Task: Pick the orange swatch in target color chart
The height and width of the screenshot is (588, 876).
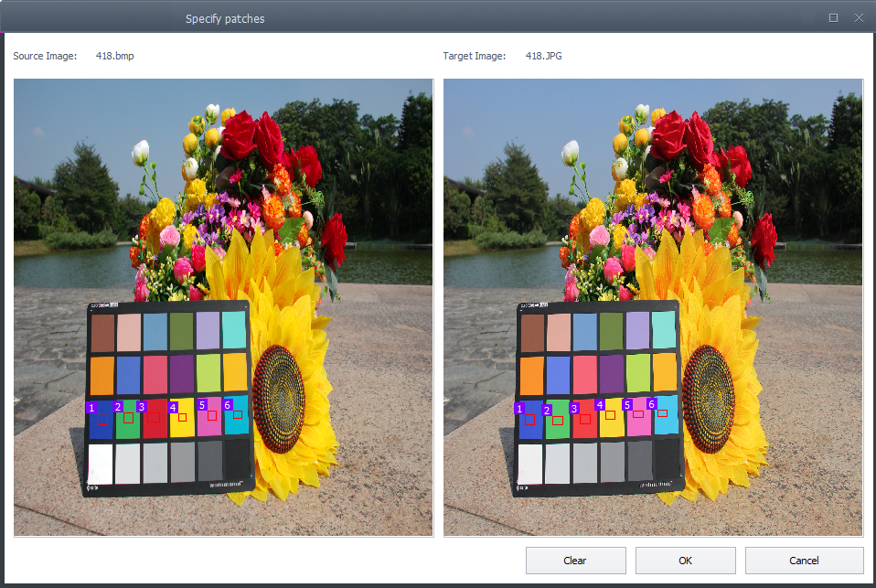Action: coord(532,375)
